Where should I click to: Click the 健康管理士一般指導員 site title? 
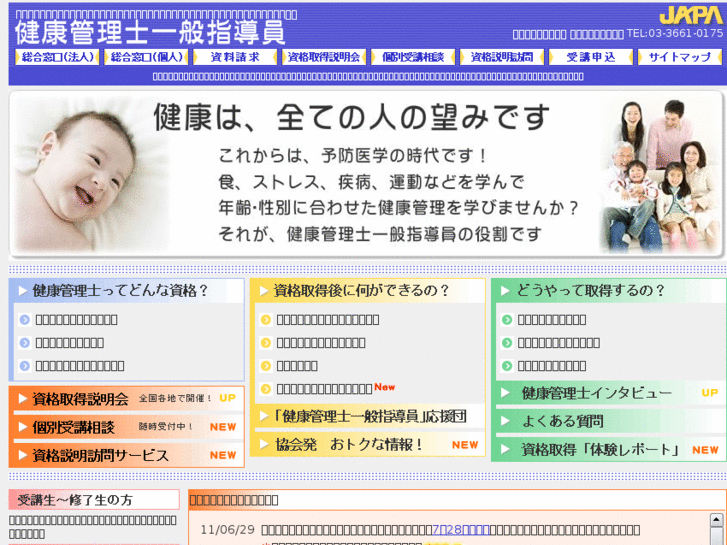[150, 32]
